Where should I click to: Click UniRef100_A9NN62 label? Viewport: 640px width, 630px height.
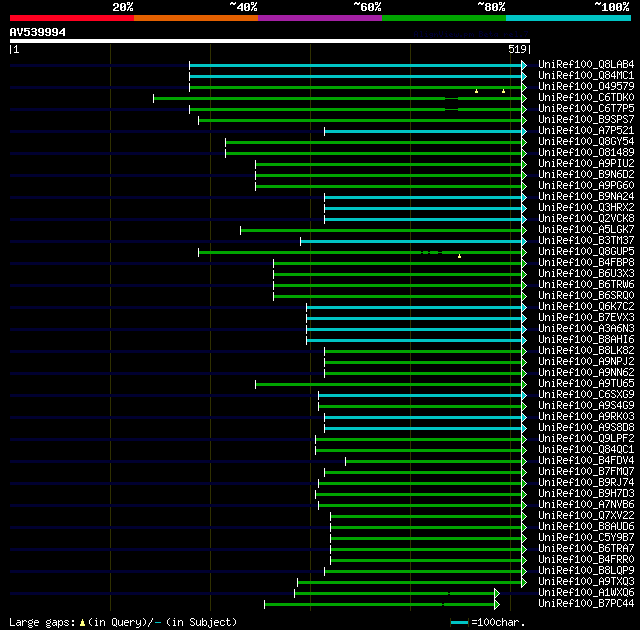click(586, 373)
